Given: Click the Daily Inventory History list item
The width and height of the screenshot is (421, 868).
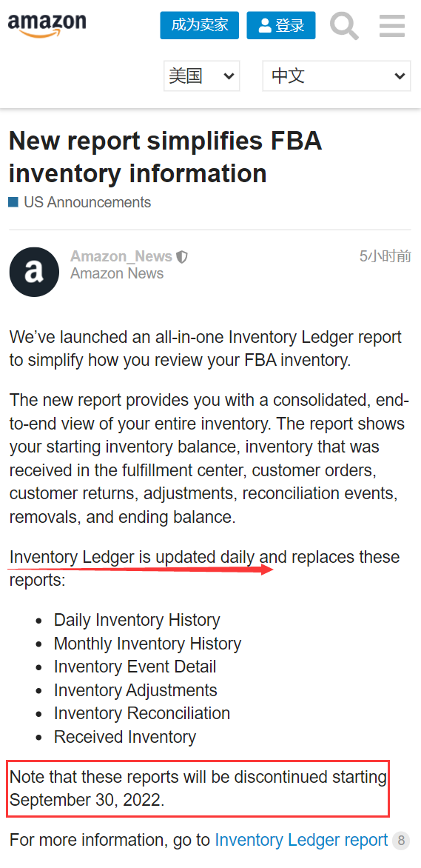Looking at the screenshot, I should tap(137, 620).
